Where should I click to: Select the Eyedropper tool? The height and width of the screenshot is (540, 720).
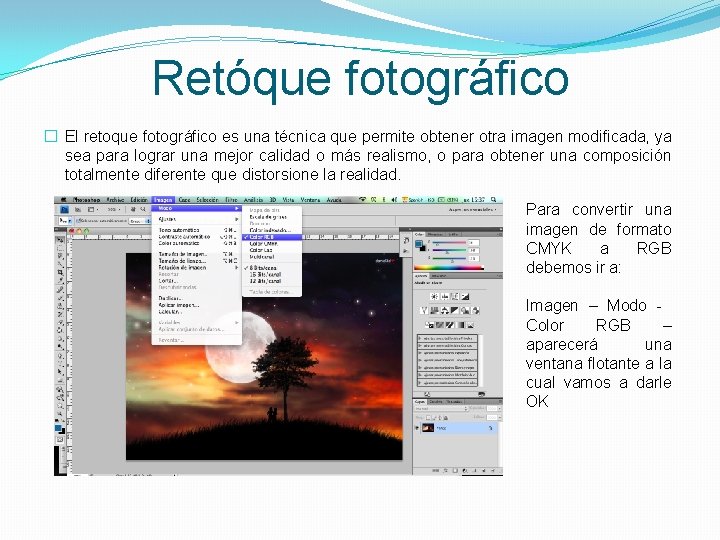[60, 280]
